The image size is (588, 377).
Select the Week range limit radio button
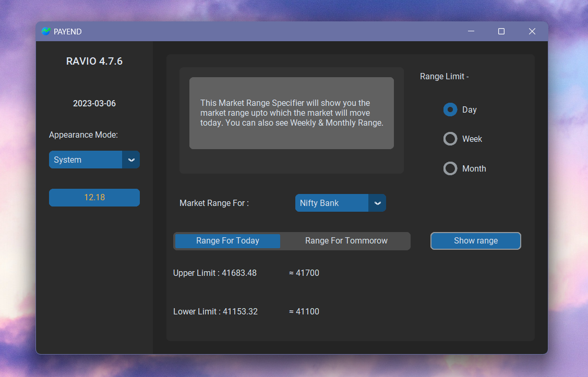[450, 139]
